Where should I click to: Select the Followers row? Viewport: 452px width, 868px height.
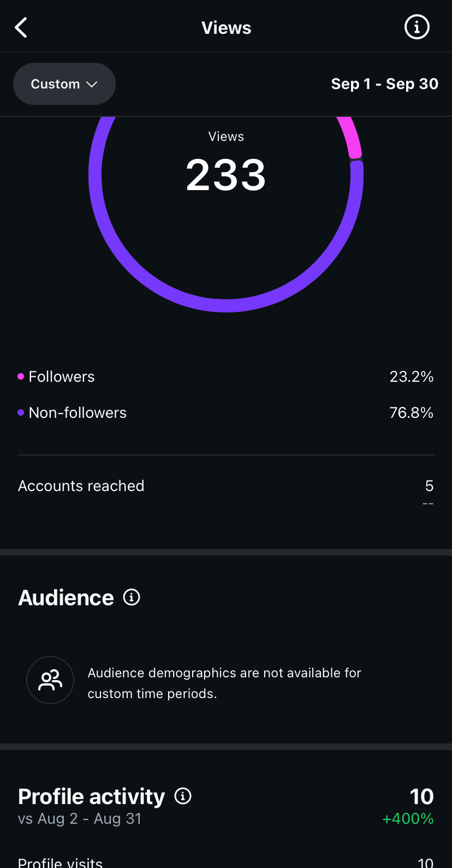pyautogui.click(x=225, y=376)
